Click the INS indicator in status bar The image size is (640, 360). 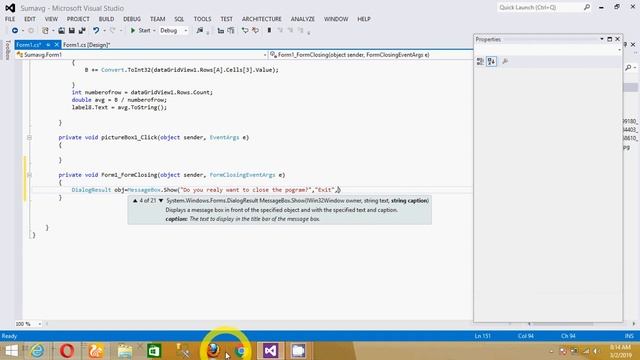pos(629,336)
